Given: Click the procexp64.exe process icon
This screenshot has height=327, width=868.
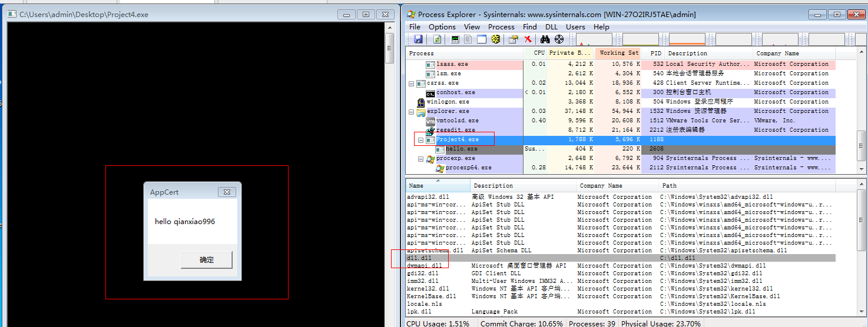Looking at the screenshot, I should coord(440,168).
